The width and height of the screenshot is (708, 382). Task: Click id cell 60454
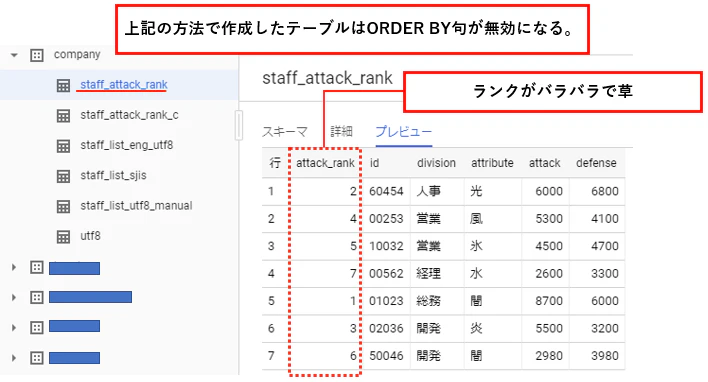point(386,191)
